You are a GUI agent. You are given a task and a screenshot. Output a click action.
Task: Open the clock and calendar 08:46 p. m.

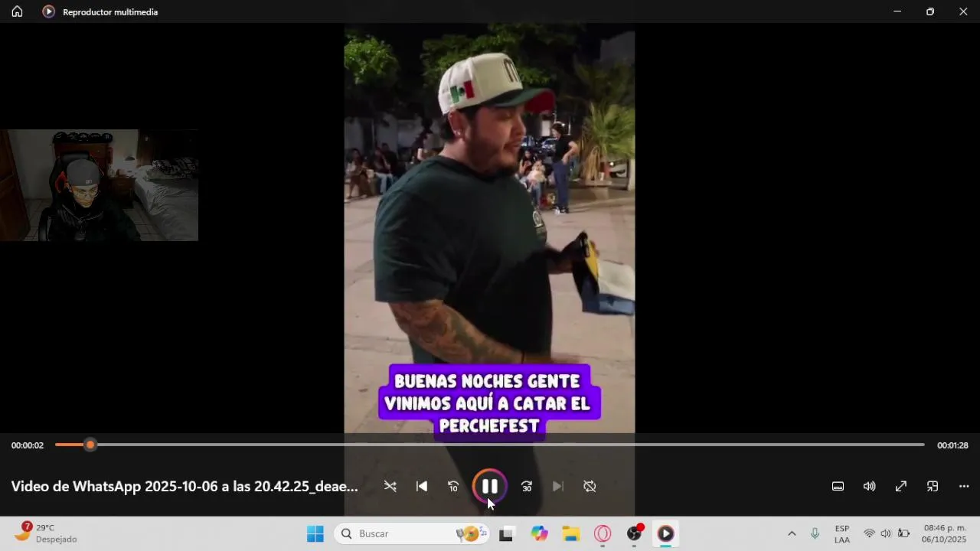(x=944, y=533)
